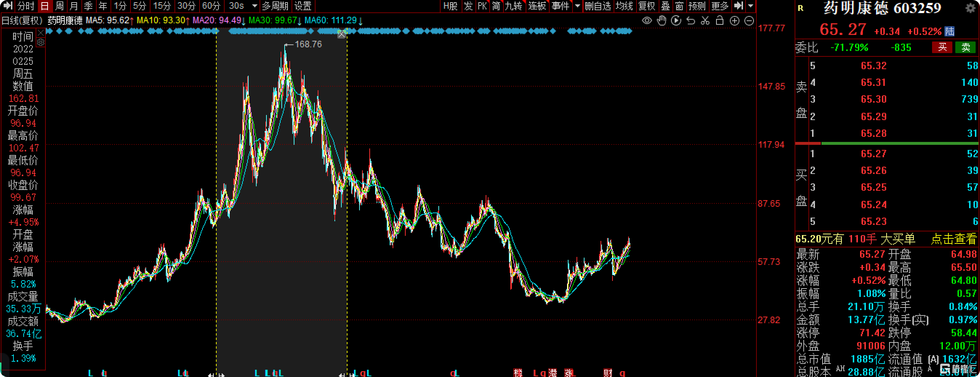The image size is (980, 377).
Task: Click the 涨 marker on the timeline
Action: point(569,373)
